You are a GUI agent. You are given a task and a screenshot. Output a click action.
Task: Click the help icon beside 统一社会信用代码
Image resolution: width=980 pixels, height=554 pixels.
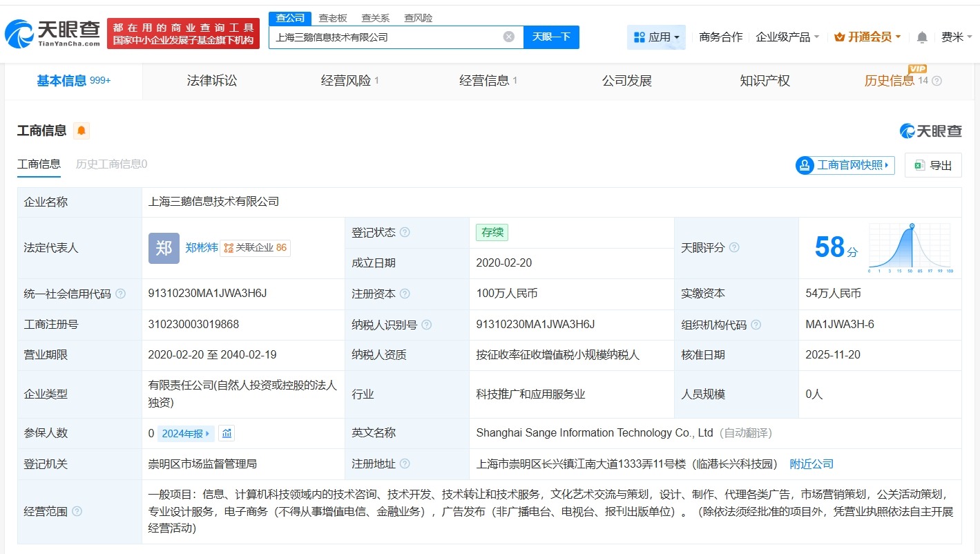(x=120, y=294)
